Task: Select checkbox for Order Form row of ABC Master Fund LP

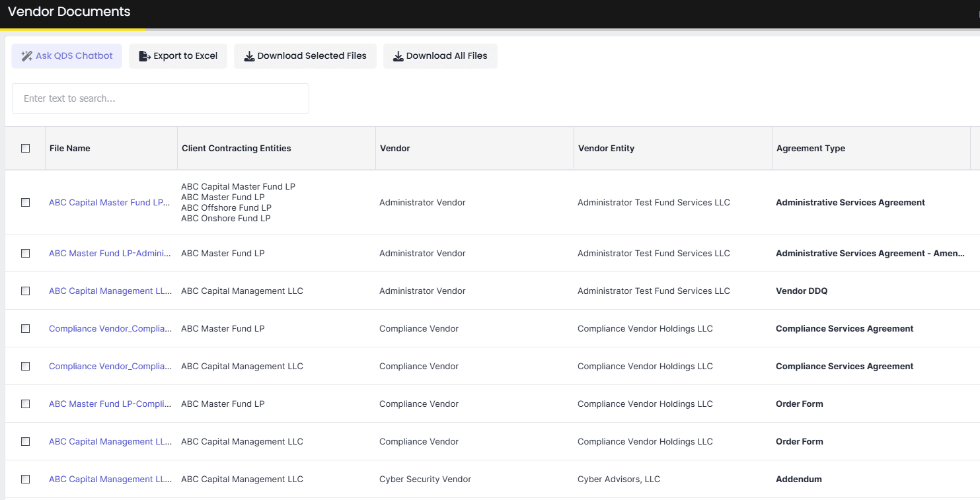Action: coord(26,404)
